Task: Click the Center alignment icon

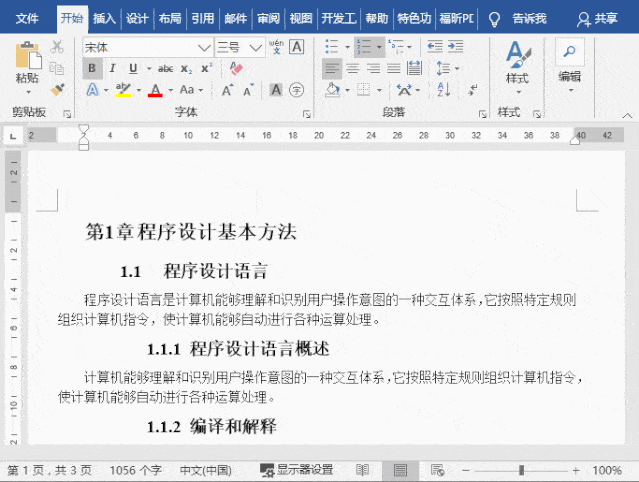Action: point(353,68)
